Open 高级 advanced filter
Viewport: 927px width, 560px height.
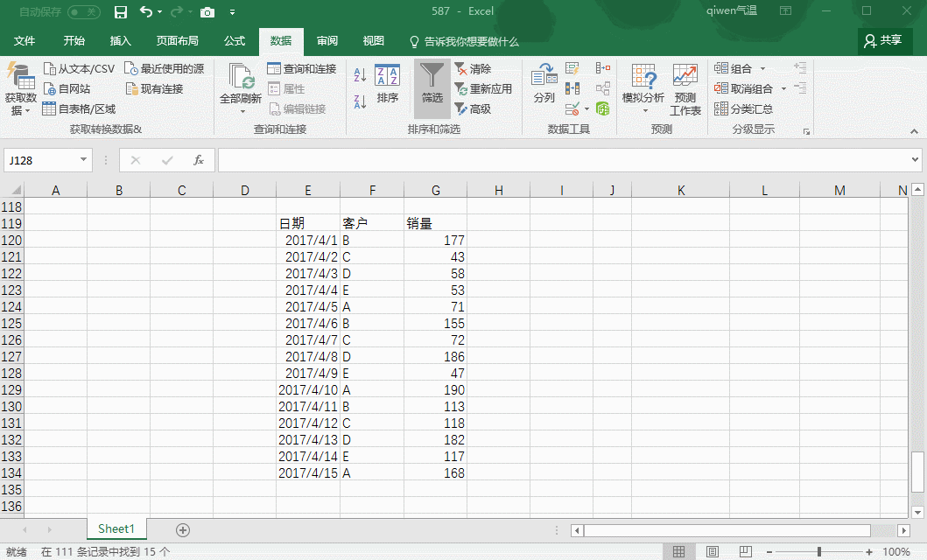pos(473,108)
